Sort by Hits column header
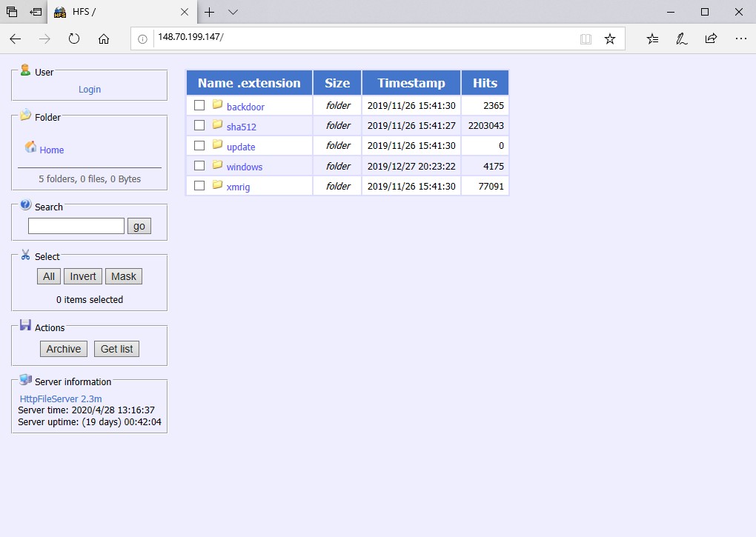This screenshot has width=756, height=537. tap(485, 83)
